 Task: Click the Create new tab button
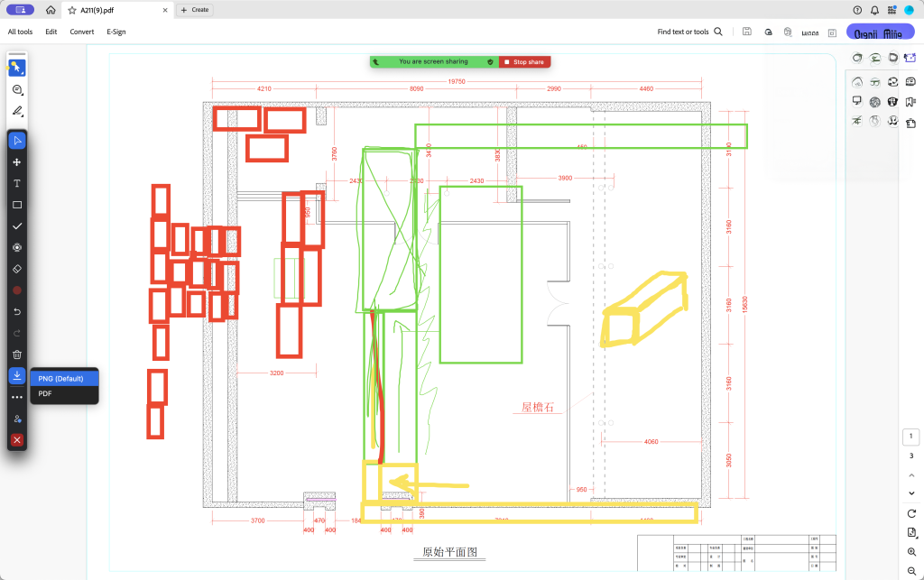(x=195, y=10)
